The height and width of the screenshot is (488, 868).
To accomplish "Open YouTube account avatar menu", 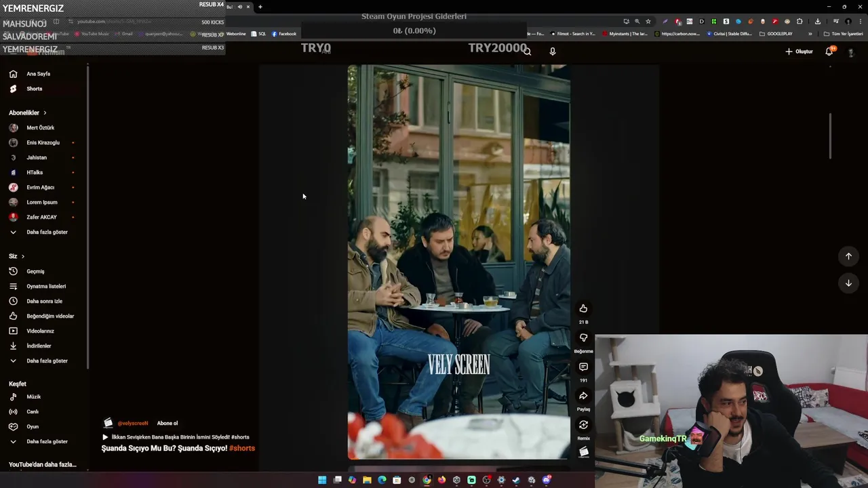I will coord(851,52).
